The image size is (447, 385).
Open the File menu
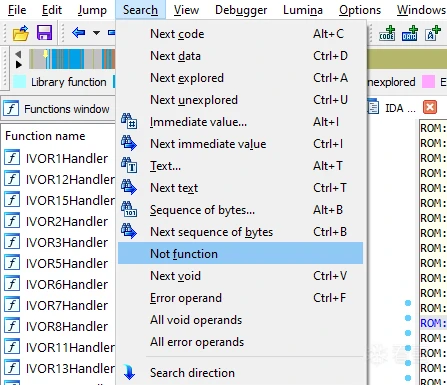pos(17,10)
